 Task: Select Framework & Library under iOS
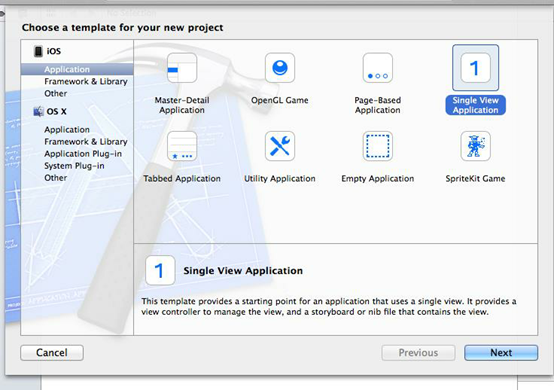[86, 81]
